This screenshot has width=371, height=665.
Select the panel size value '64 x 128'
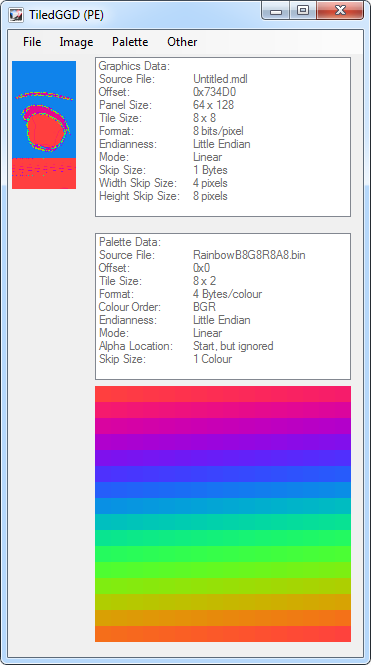(213, 105)
